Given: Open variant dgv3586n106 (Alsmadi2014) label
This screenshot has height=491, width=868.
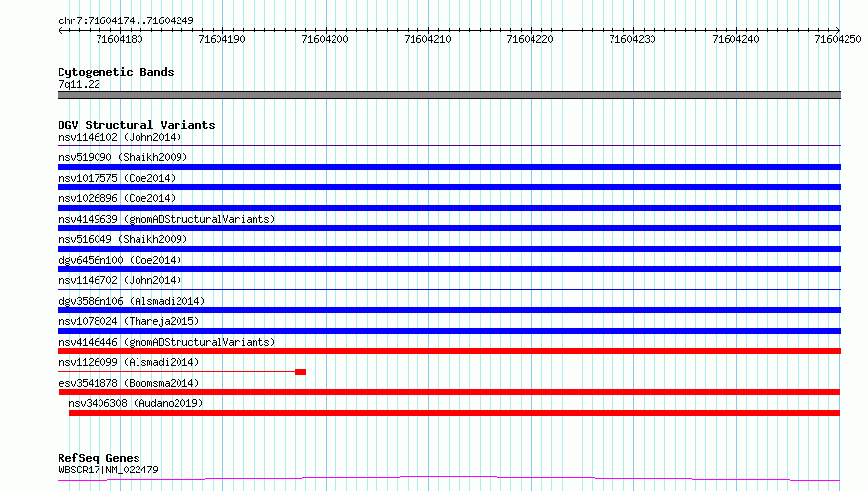Looking at the screenshot, I should [132, 301].
